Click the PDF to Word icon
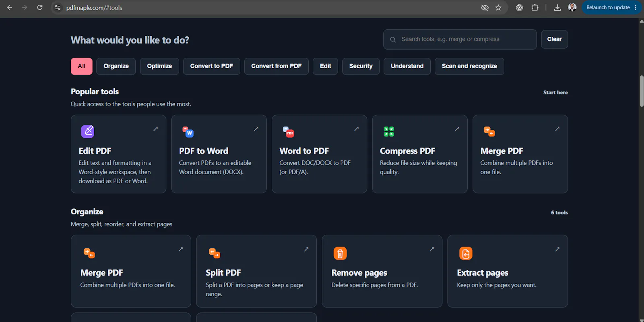Screen dimensions: 644x322 tap(188, 132)
